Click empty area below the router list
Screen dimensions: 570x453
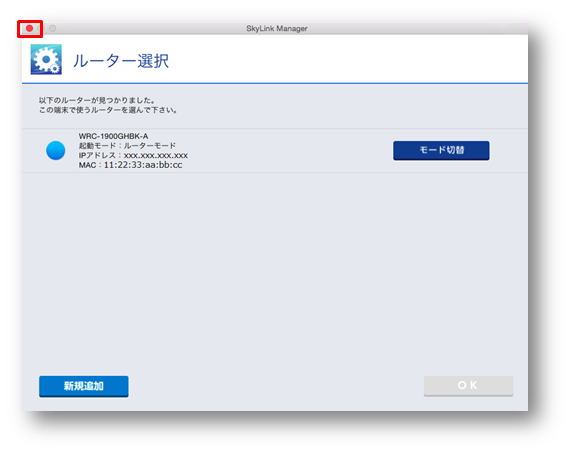[275, 273]
